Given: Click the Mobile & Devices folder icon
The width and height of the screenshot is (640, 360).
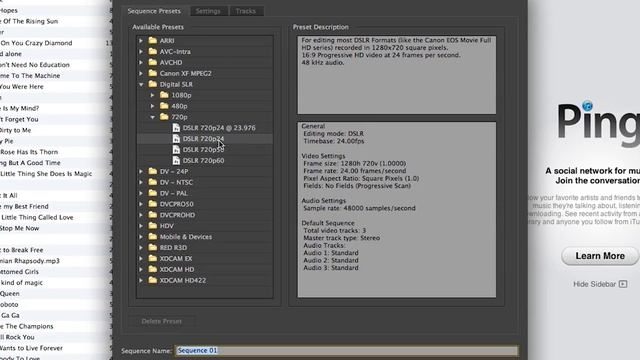Looking at the screenshot, I should [x=153, y=236].
